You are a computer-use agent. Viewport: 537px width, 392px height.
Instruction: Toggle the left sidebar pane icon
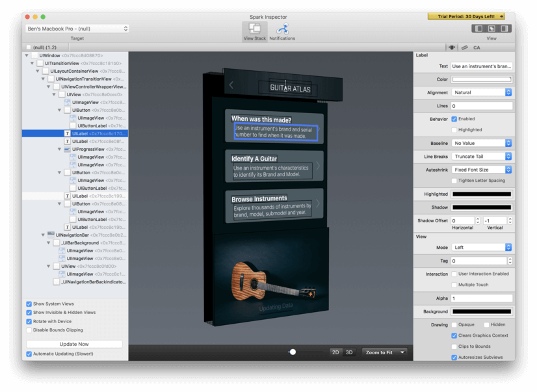click(478, 29)
